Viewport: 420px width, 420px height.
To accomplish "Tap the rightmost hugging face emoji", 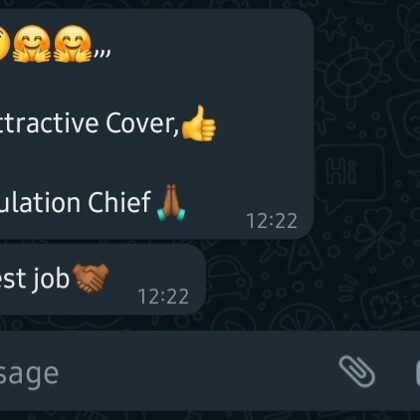I will 73,44.
